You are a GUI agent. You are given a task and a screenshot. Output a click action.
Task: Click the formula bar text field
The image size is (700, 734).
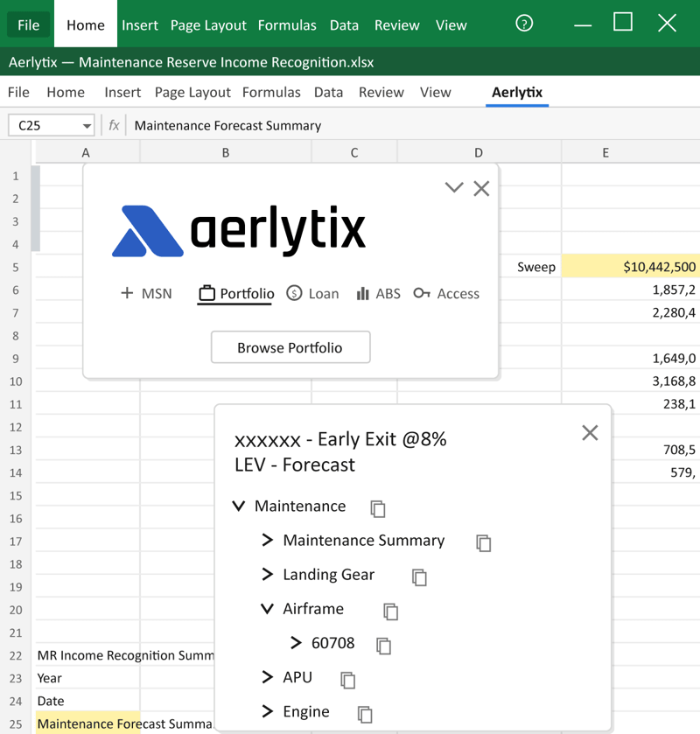click(x=415, y=125)
